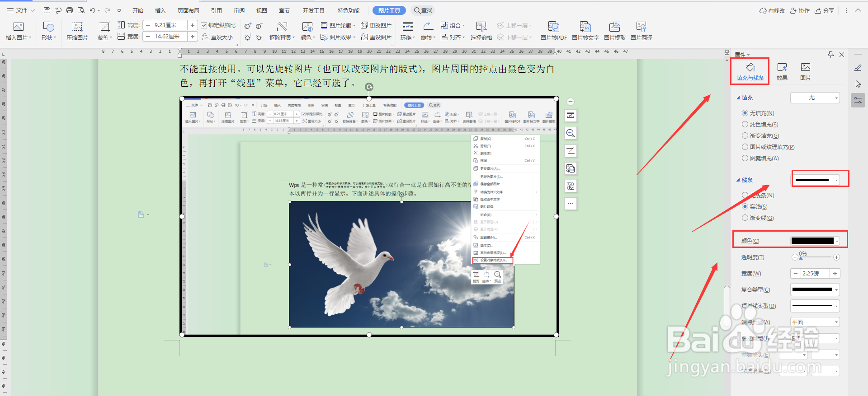Image resolution: width=868 pixels, height=396 pixels.
Task: Click sliders properties icon in right sidebar
Action: [x=858, y=100]
